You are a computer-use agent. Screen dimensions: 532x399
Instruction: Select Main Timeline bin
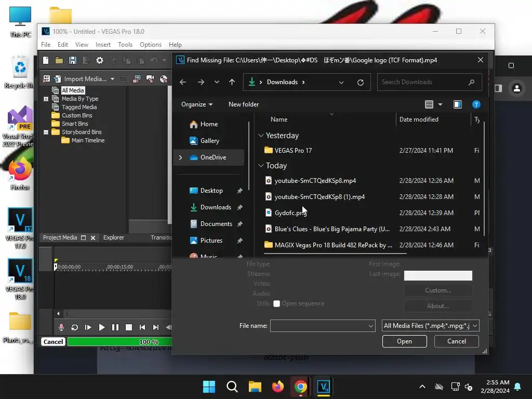click(88, 140)
